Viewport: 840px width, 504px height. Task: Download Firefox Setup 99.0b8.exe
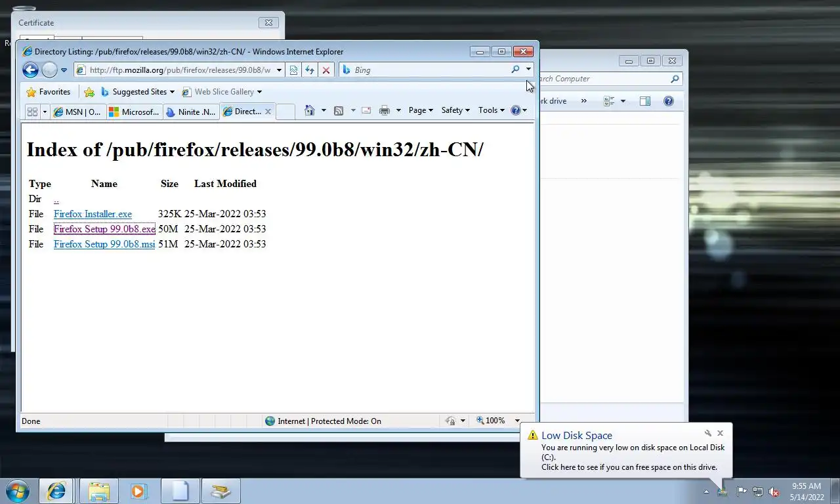(104, 229)
